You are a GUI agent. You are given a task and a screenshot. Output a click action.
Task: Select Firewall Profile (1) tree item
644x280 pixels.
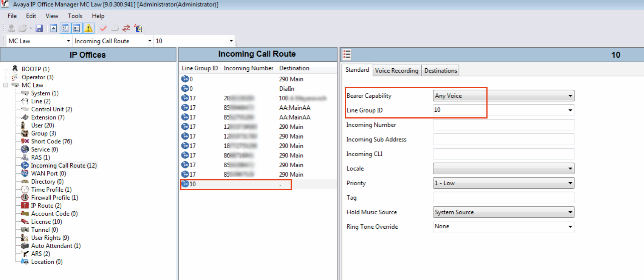[x=54, y=197]
